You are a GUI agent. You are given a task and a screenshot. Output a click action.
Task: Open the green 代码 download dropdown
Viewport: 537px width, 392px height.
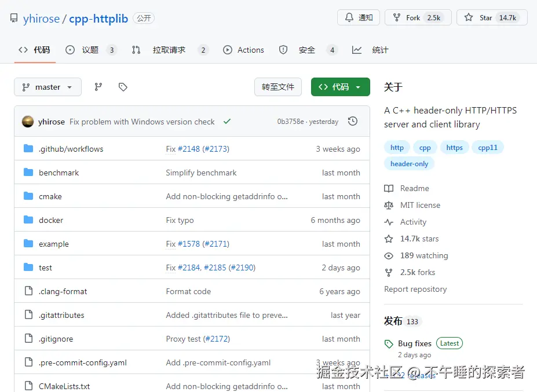tap(340, 86)
